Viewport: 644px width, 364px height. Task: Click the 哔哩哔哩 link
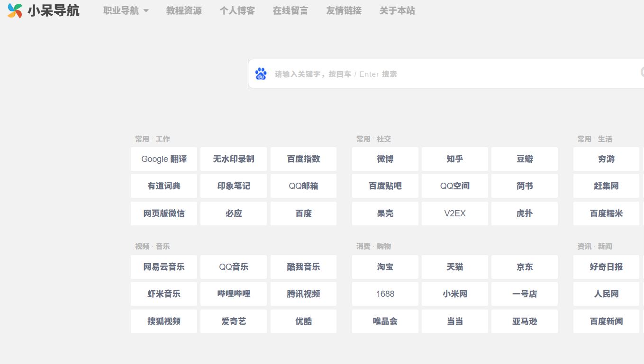coord(233,293)
